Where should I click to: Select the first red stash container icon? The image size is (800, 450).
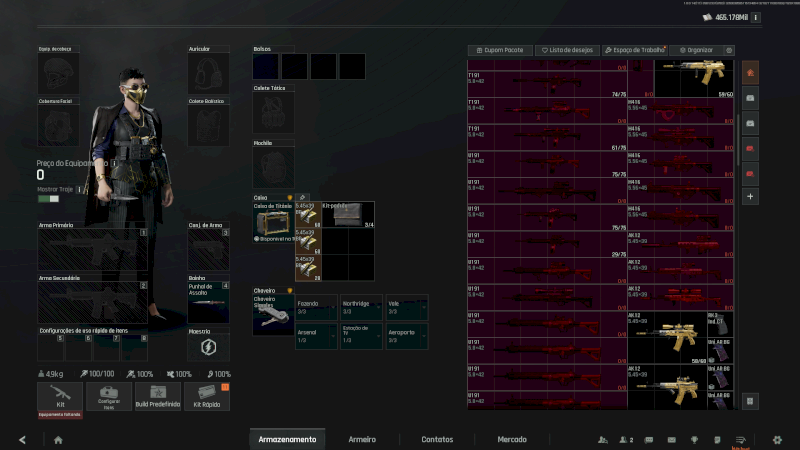750,149
